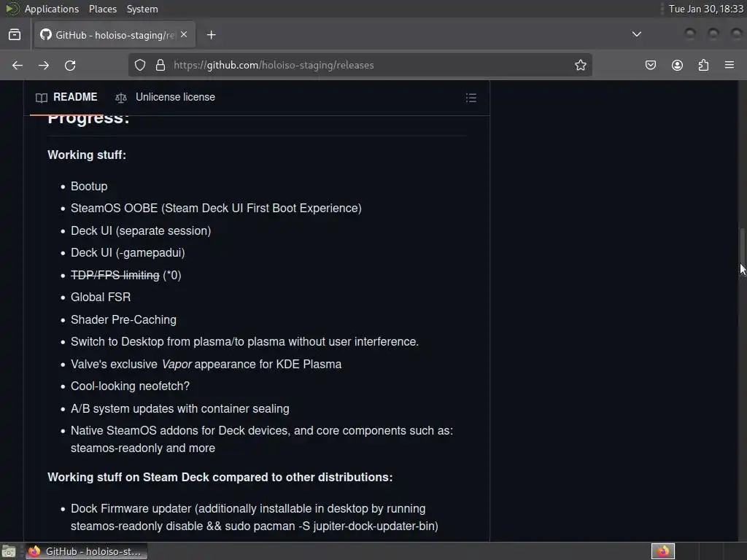
Task: Click the GitHub favicon on the tab
Action: (x=46, y=35)
